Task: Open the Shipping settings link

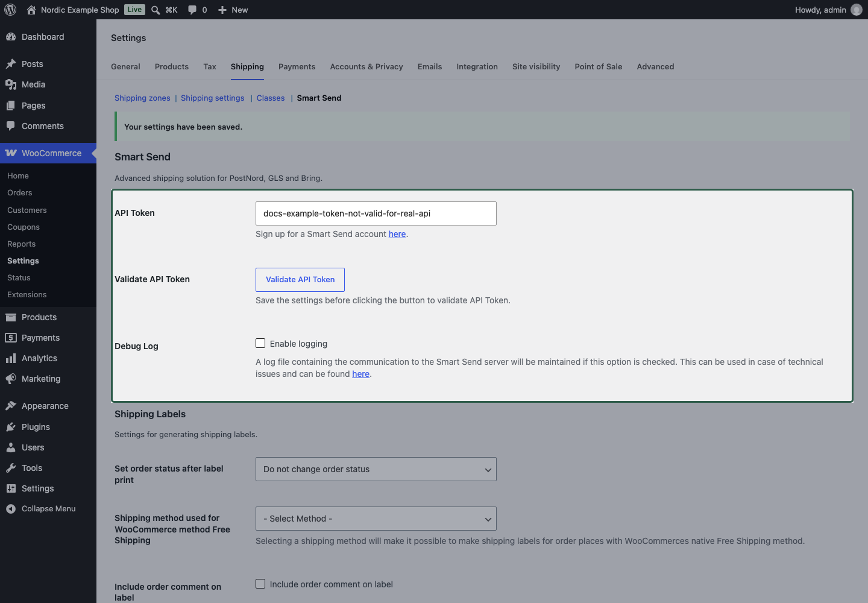Action: click(213, 98)
